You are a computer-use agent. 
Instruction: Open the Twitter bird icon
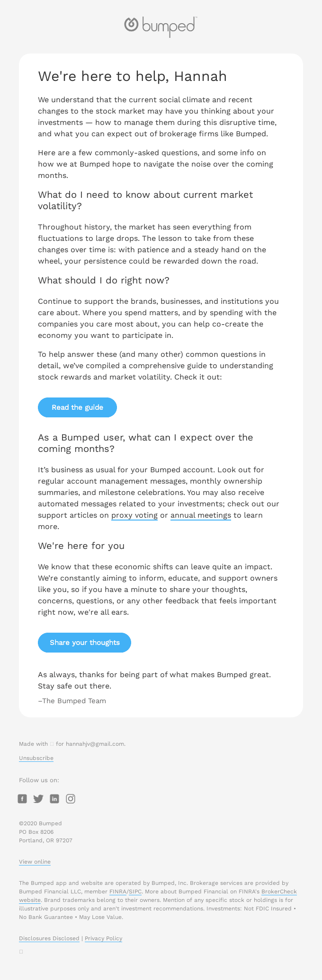coord(38,799)
